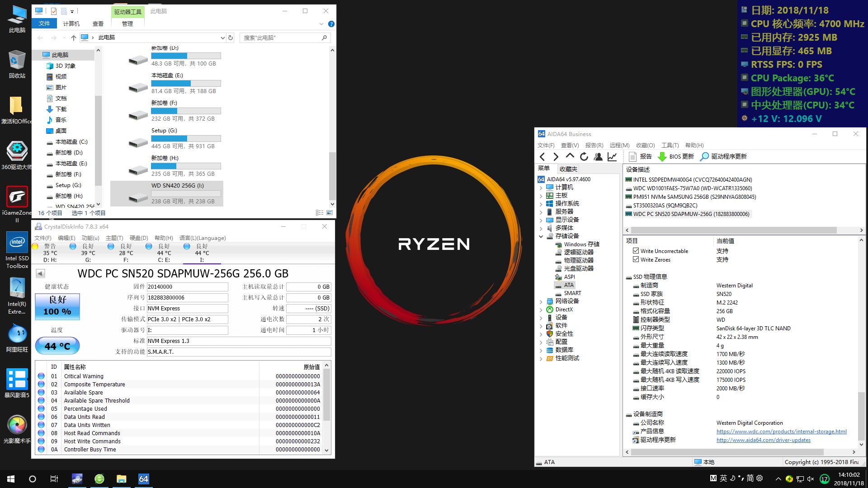
Task: Launch AIDA64 from the taskbar
Action: pos(143,479)
